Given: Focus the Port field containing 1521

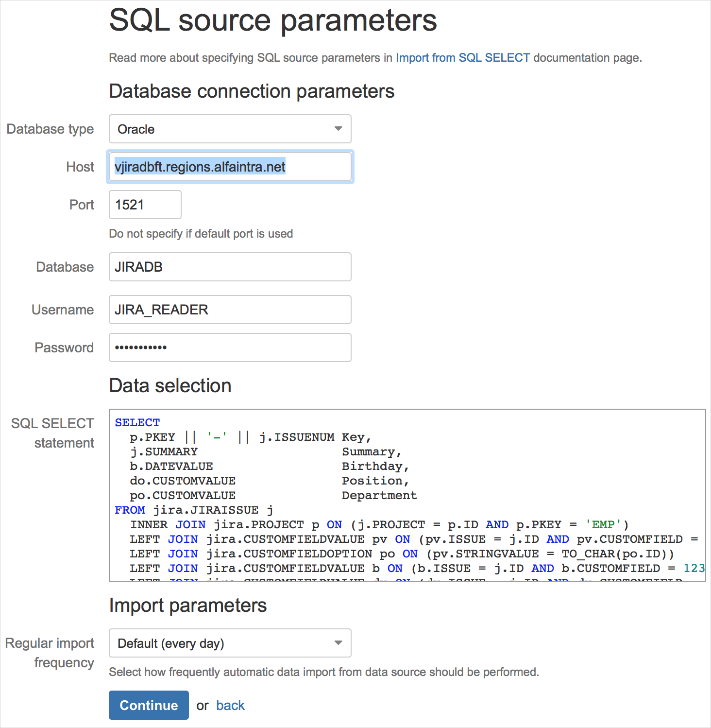Looking at the screenshot, I should (145, 205).
